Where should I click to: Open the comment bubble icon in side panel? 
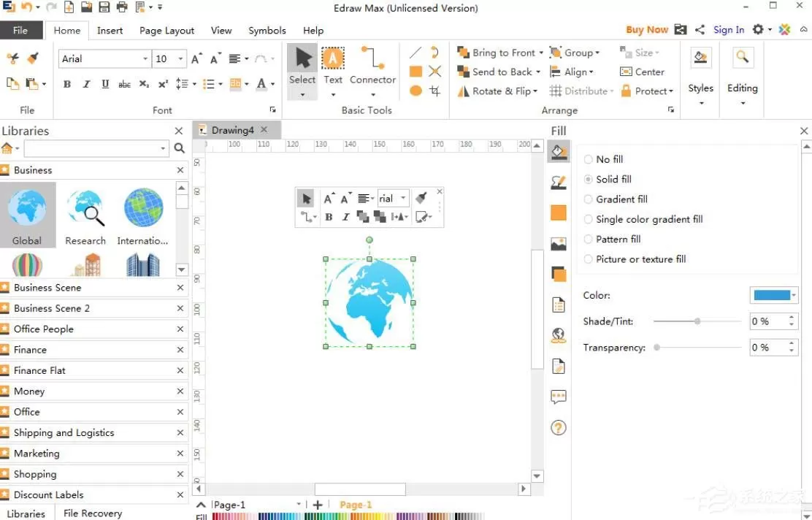click(x=558, y=397)
